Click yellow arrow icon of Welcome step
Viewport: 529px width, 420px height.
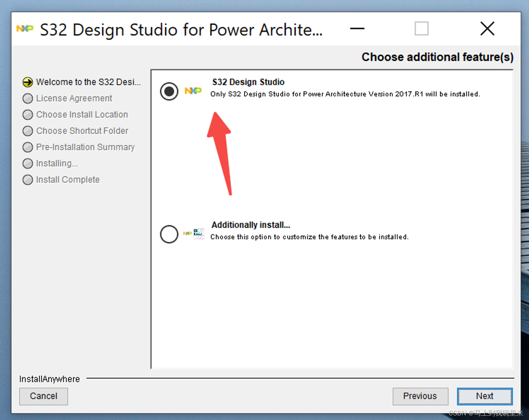click(28, 82)
